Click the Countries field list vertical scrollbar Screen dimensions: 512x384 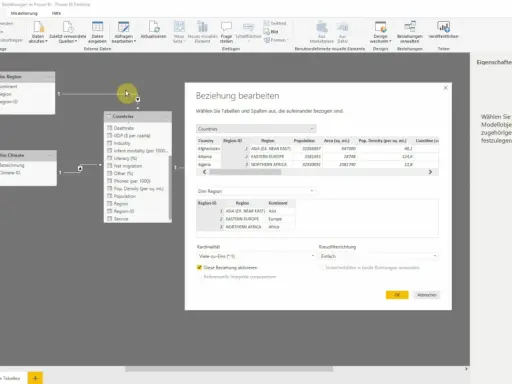click(170, 187)
